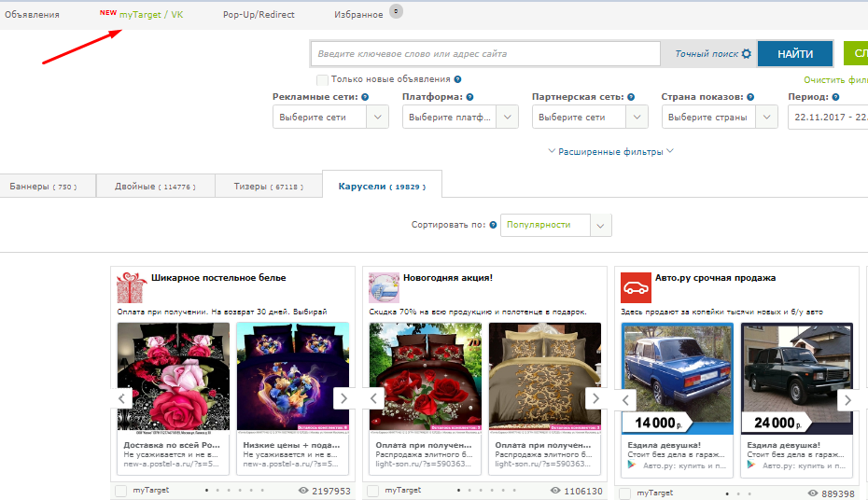Go to next slide in Авто.ру carousel
Viewport: 868px width, 500px height.
[x=848, y=400]
